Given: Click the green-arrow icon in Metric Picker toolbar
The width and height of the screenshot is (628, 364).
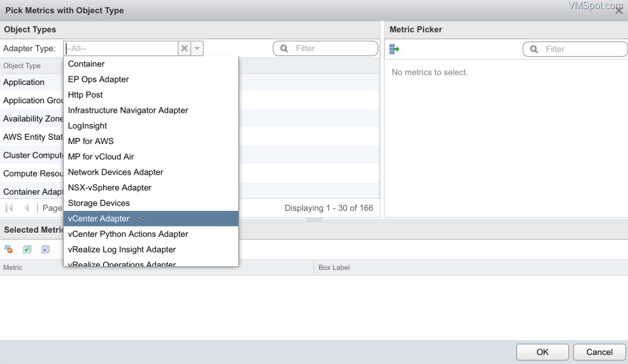Looking at the screenshot, I should 394,49.
